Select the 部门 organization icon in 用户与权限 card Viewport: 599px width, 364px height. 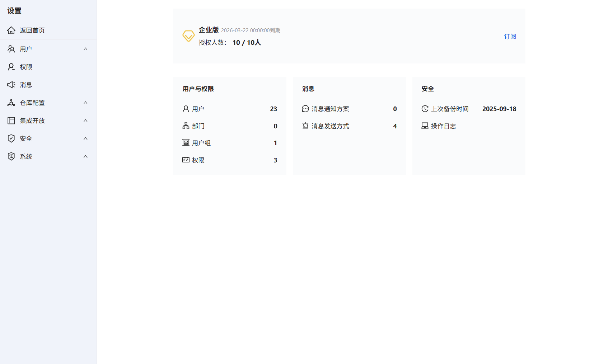[x=186, y=126]
